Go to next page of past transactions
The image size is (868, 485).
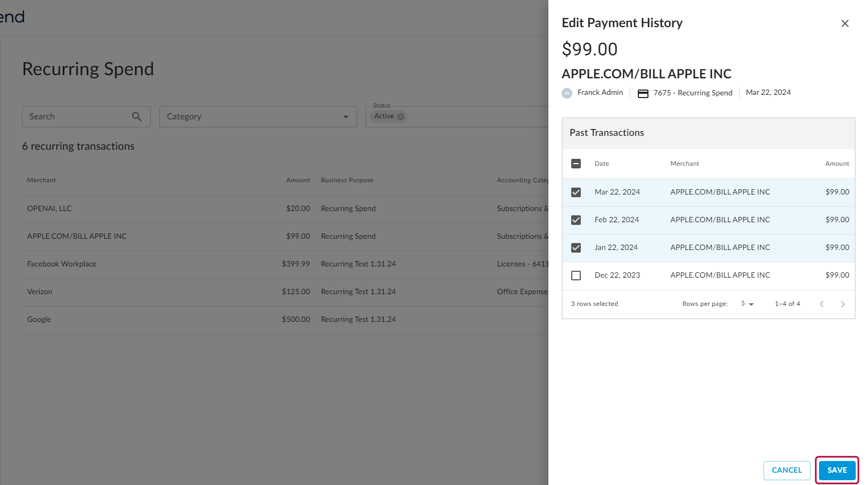coord(843,304)
